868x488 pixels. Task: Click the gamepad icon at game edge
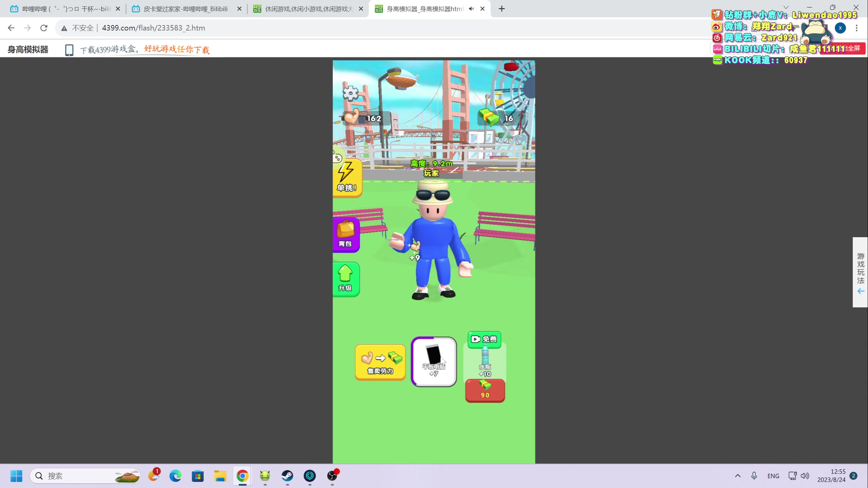tap(337, 158)
